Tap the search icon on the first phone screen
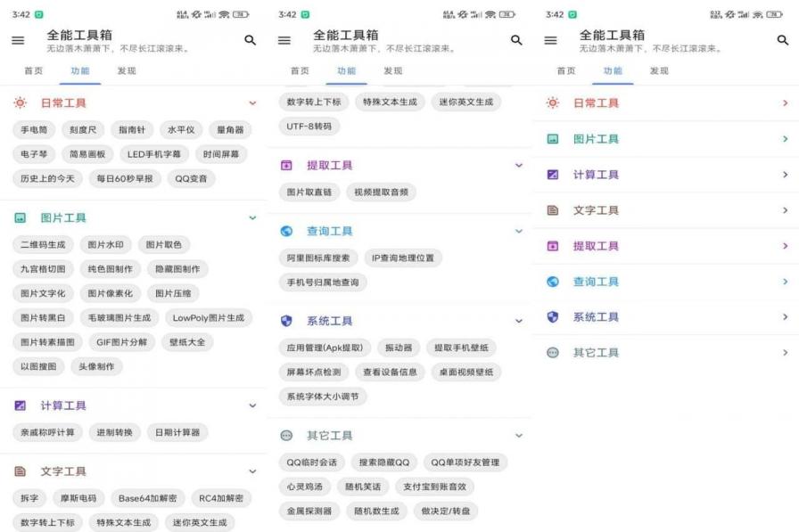The width and height of the screenshot is (799, 532). coord(250,40)
